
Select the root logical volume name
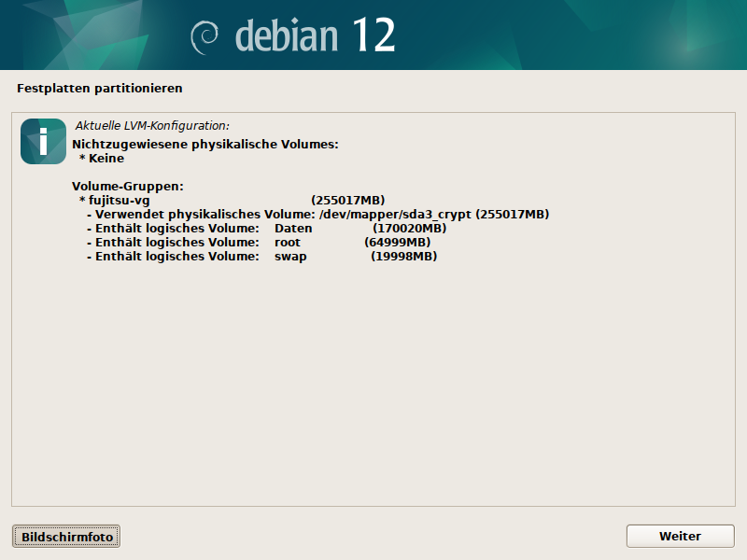click(287, 243)
